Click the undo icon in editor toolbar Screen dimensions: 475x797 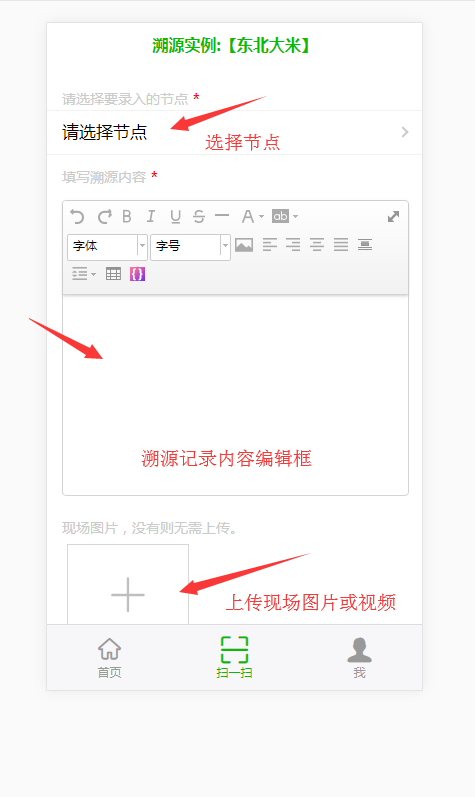coord(77,217)
